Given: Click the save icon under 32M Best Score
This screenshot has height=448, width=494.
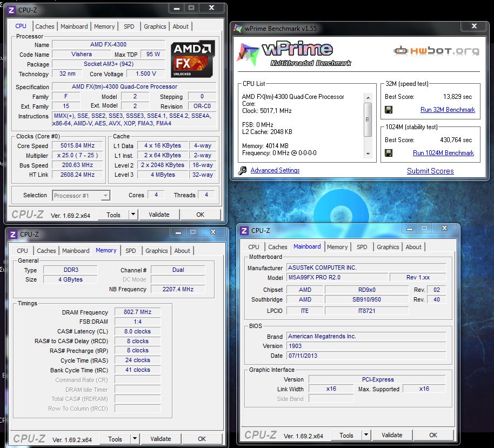Looking at the screenshot, I should (x=389, y=110).
